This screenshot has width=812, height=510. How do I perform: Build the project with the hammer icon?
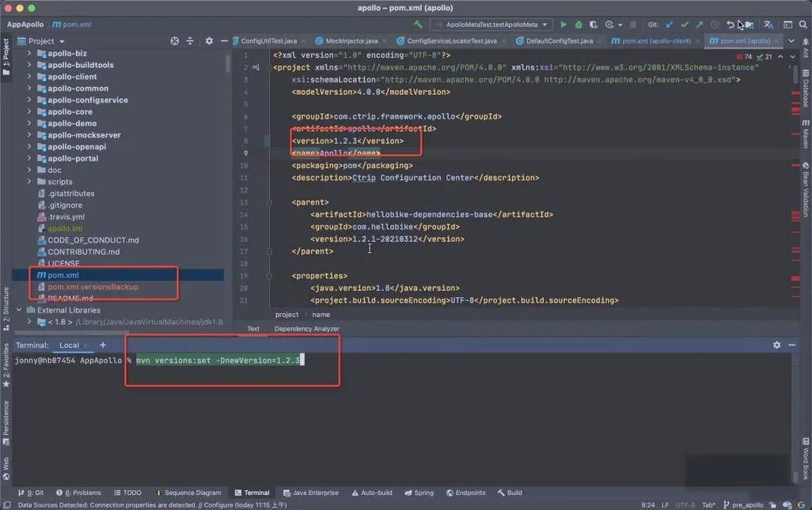coord(418,25)
